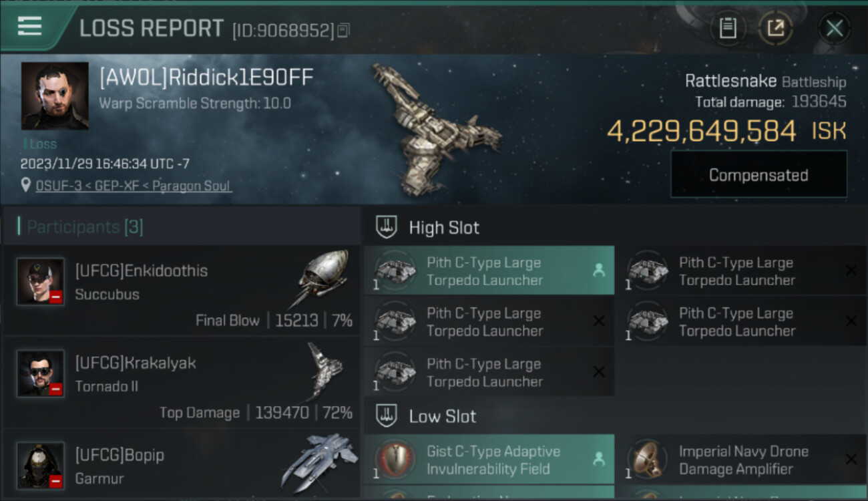Click the Compensated button
The width and height of the screenshot is (868, 501).
coord(758,175)
